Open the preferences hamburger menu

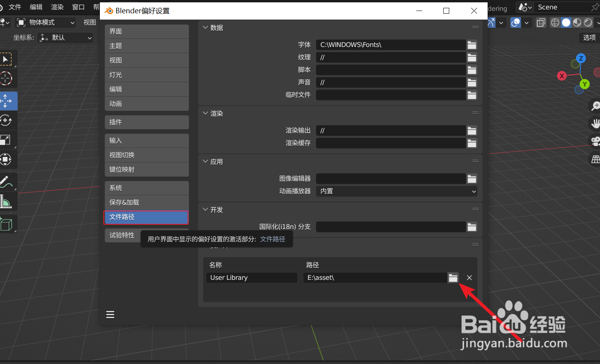[110, 314]
